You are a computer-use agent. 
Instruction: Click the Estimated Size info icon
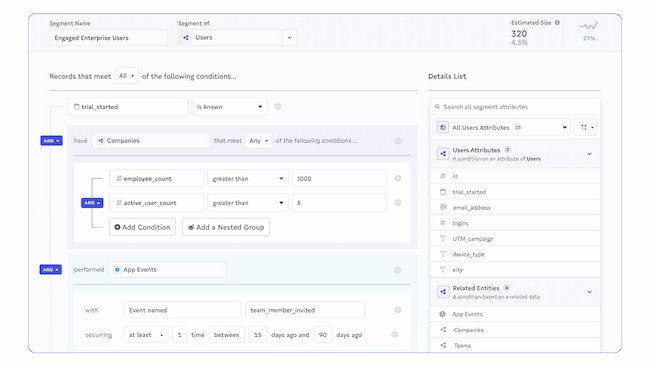(557, 23)
